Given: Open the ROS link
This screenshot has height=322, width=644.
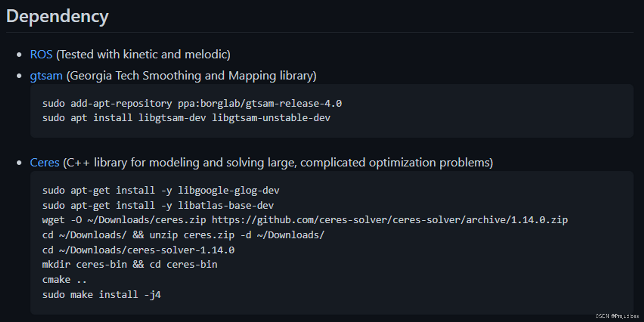Looking at the screenshot, I should (41, 54).
